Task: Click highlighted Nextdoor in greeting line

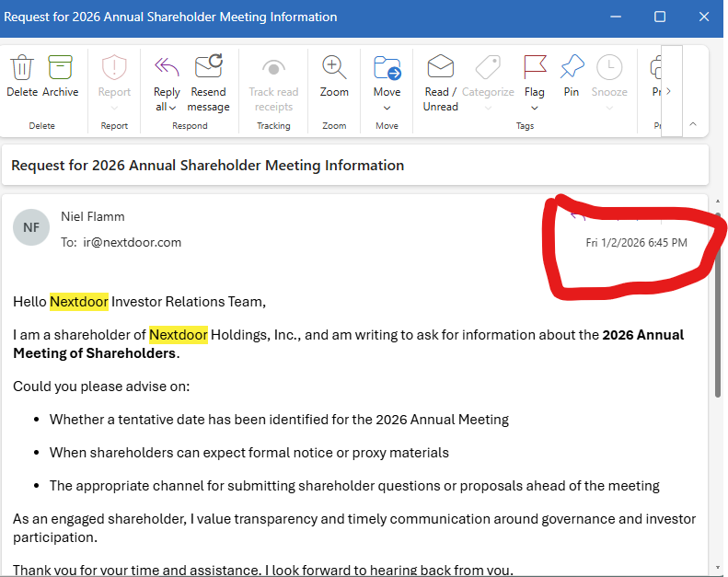Action: 79,302
